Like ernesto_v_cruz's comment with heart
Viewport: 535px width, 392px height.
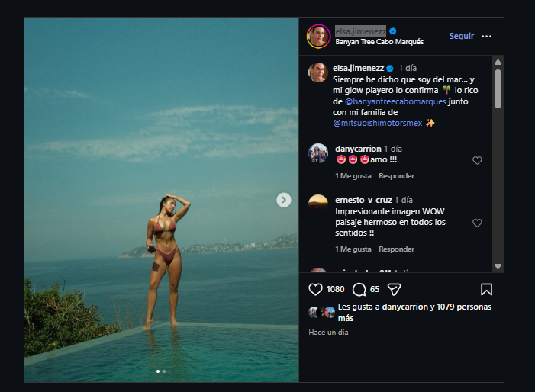tap(477, 223)
